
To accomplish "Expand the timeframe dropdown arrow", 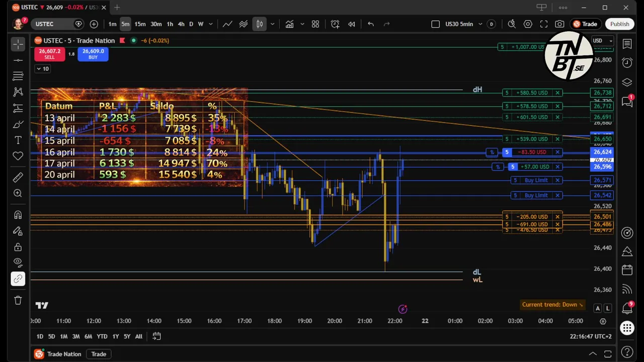I will click(210, 24).
